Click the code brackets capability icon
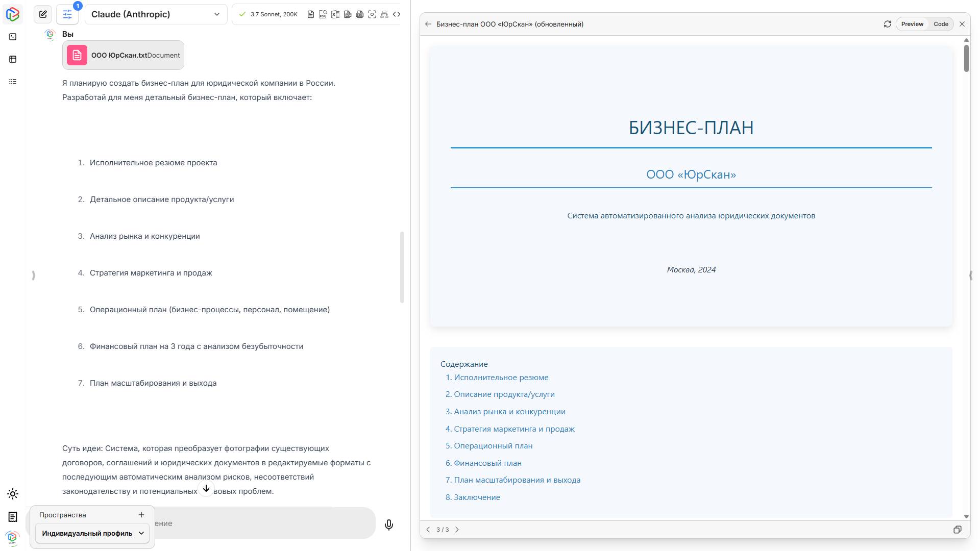980x551 pixels. point(397,14)
